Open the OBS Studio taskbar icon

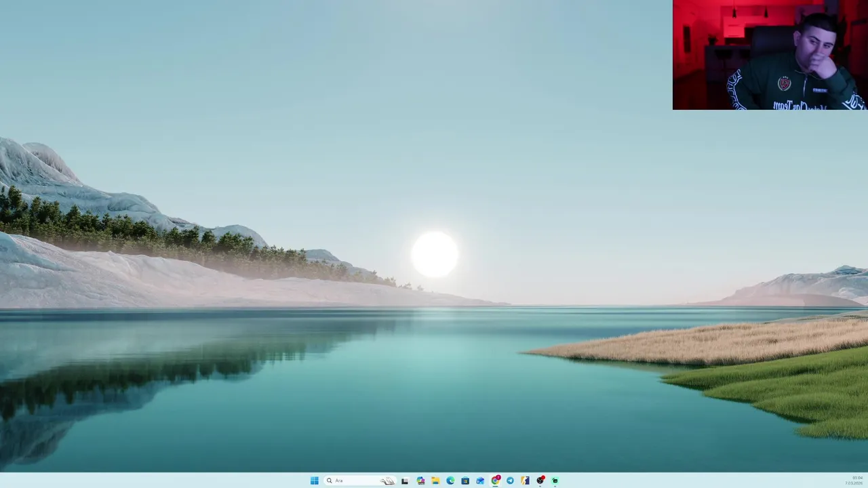pos(540,481)
